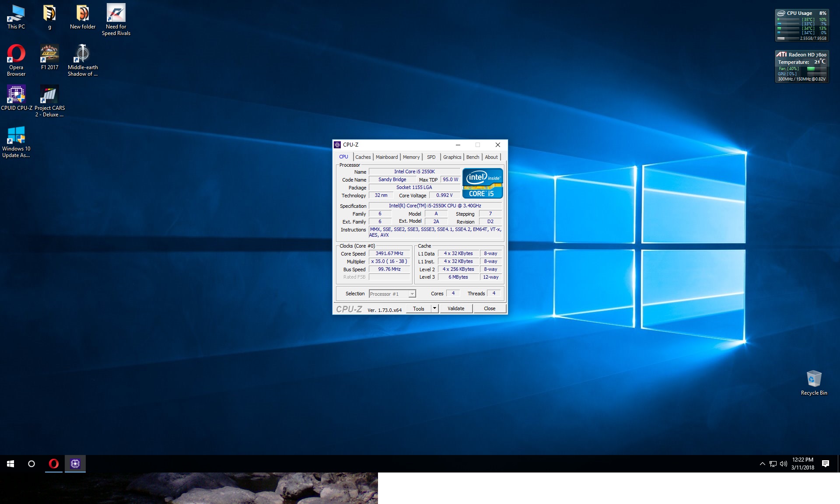Open the CPUID CPU-Z desktop shortcut
Viewport: 840px width, 504px height.
coord(16,94)
